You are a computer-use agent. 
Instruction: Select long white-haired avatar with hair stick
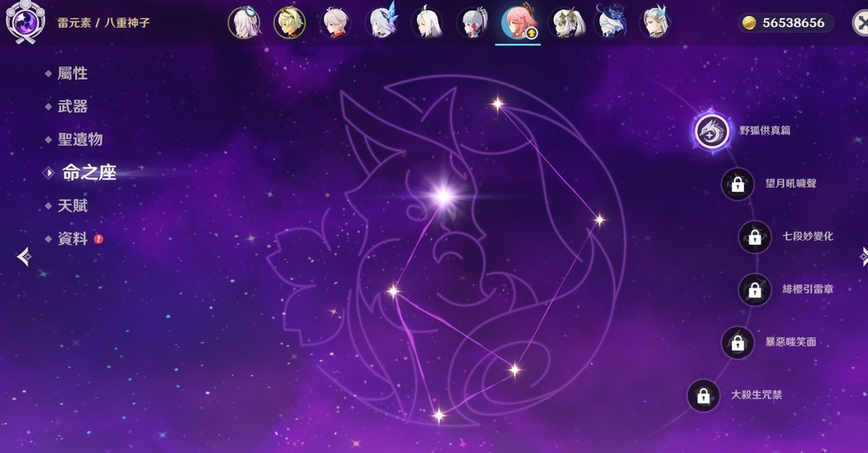(428, 23)
